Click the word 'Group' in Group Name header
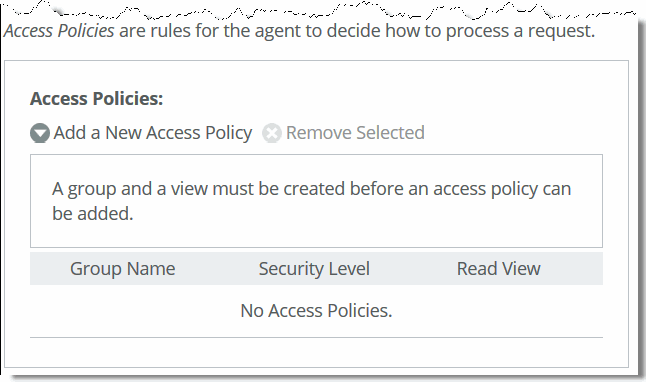The height and width of the screenshot is (382, 646). click(96, 269)
